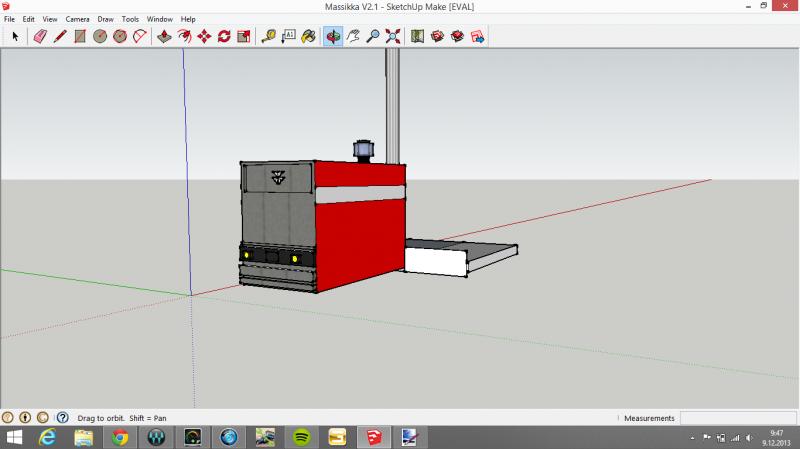Activate the Push/Pull tool
800x449 pixels.
[164, 36]
